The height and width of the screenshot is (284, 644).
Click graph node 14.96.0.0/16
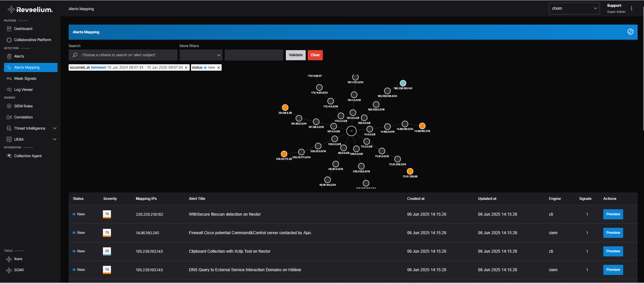[387, 127]
